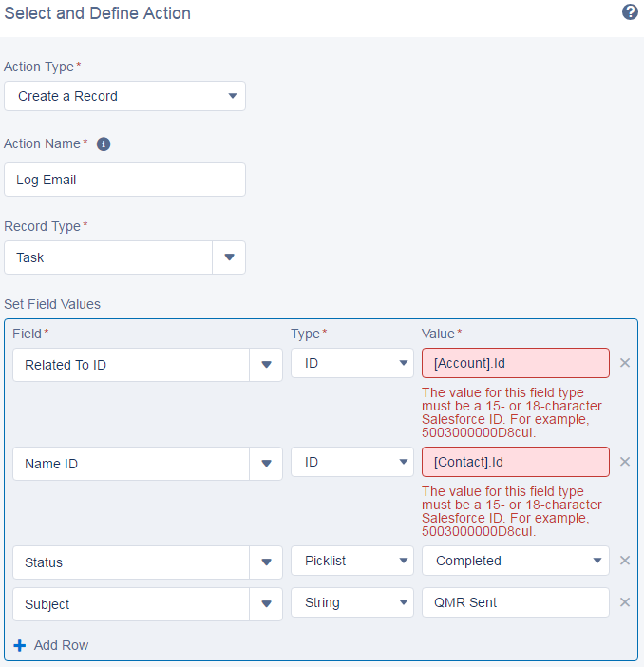This screenshot has width=644, height=667.
Task: Click the Action Name text field
Action: (124, 180)
